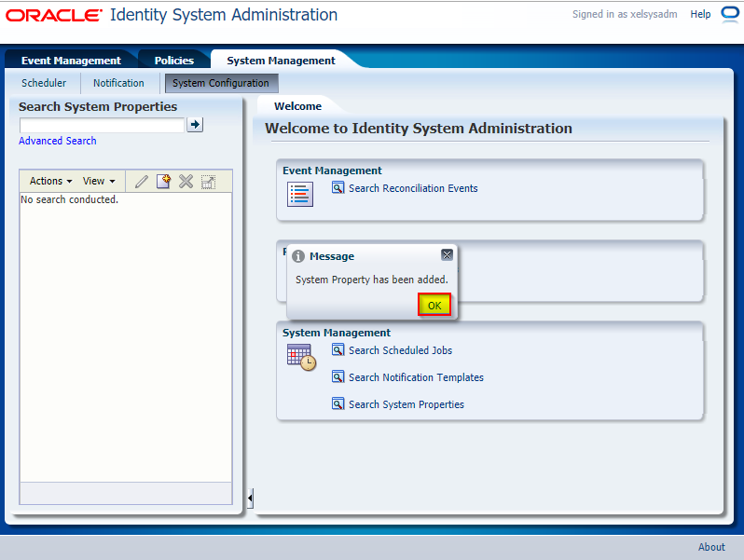Image resolution: width=744 pixels, height=560 pixels.
Task: Open Search Notification Templates link
Action: (416, 377)
